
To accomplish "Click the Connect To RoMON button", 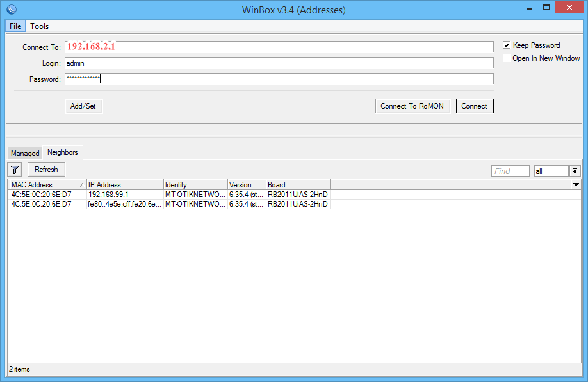I will pyautogui.click(x=412, y=106).
